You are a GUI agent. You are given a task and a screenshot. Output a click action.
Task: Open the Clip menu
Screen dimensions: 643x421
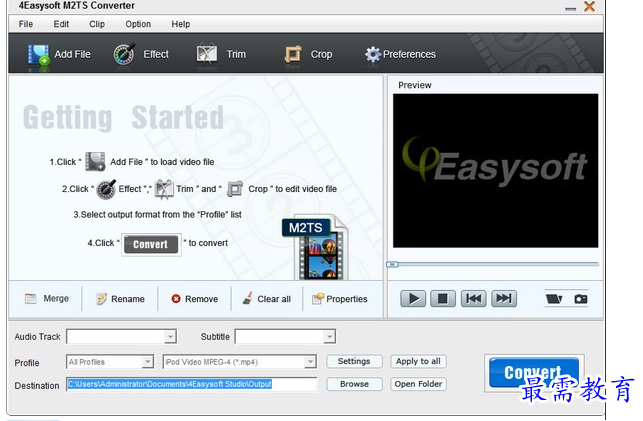[x=97, y=24]
